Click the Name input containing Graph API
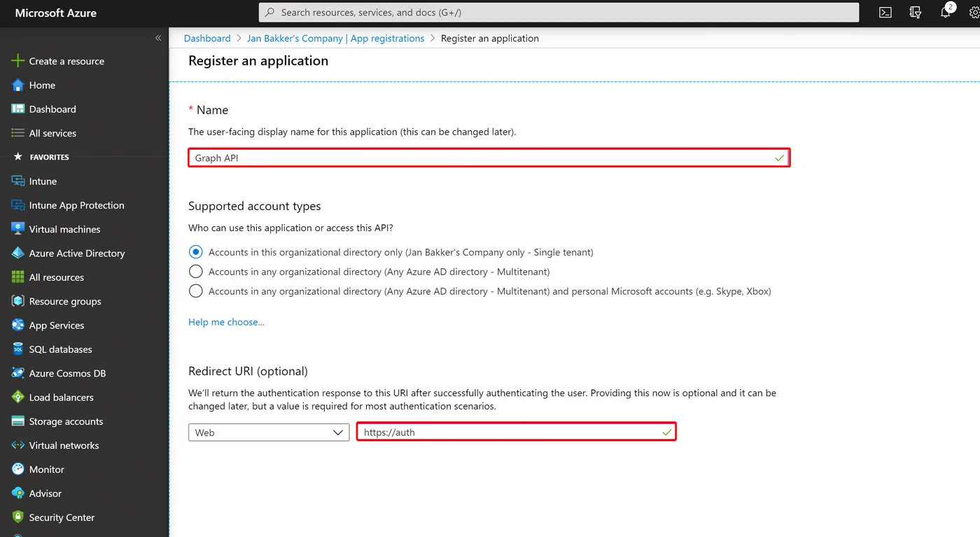 click(x=489, y=158)
